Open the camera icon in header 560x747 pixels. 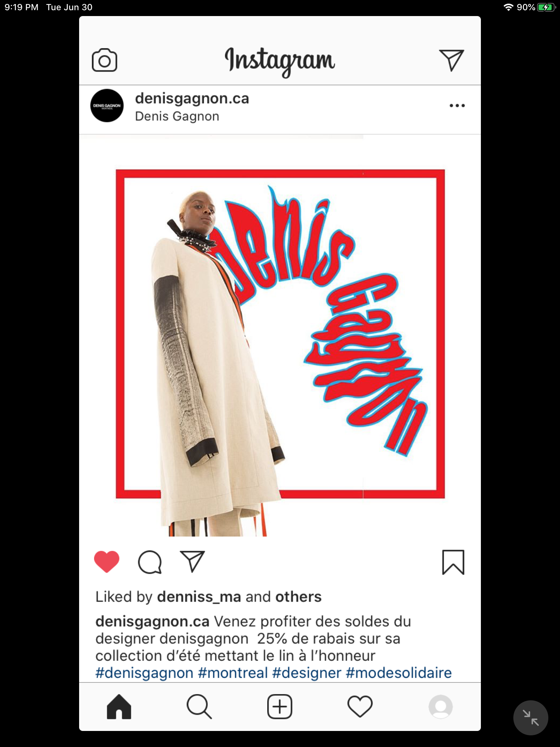pos(104,60)
